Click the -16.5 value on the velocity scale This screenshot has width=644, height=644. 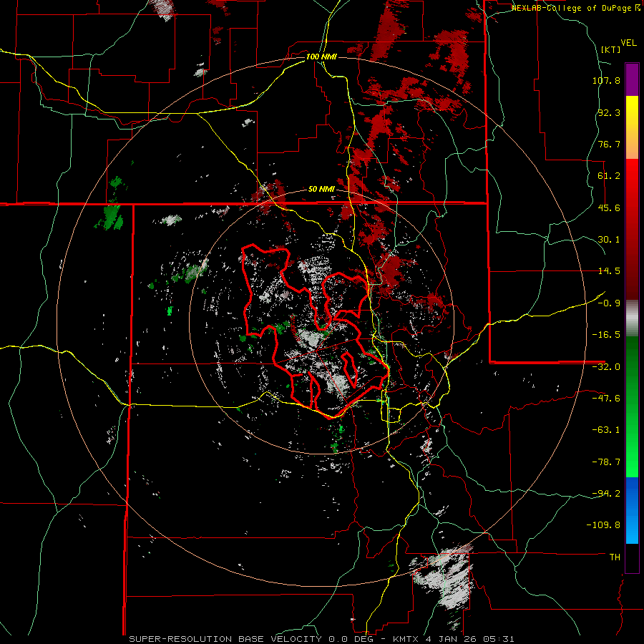606,335
